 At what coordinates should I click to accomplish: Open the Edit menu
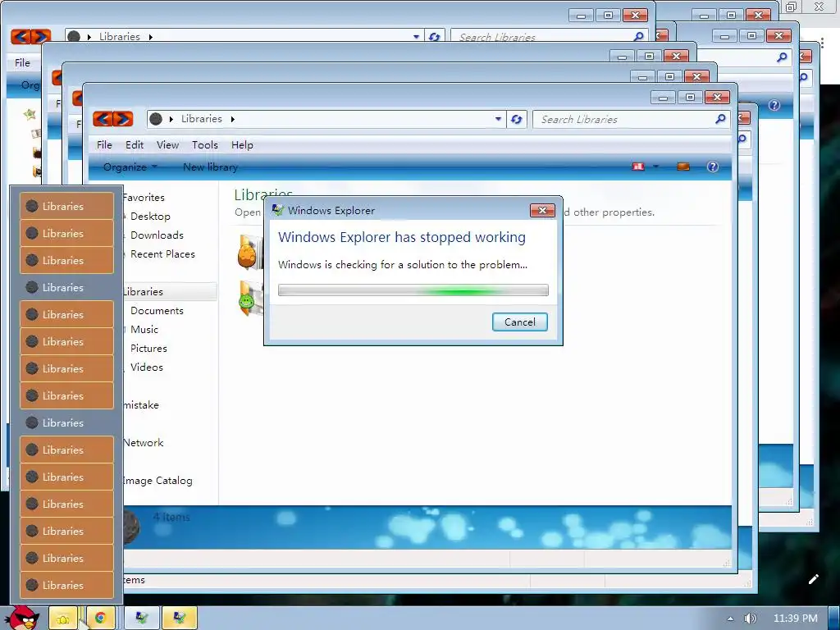135,144
